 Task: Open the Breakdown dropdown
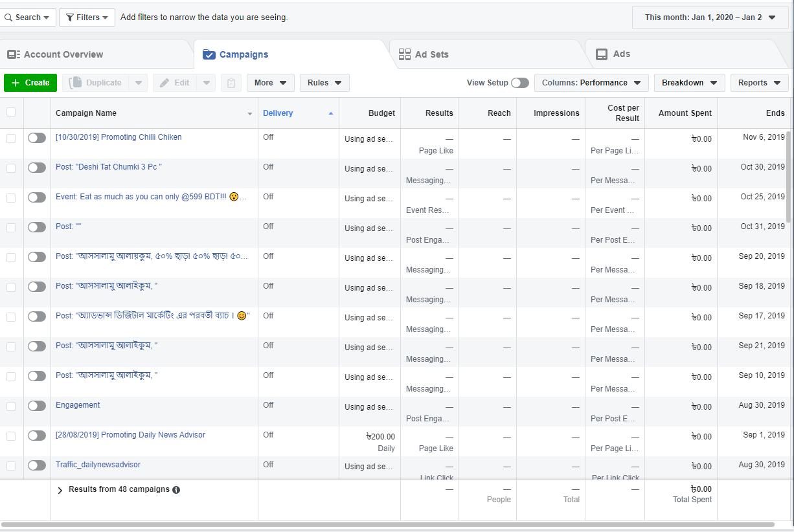(x=689, y=83)
